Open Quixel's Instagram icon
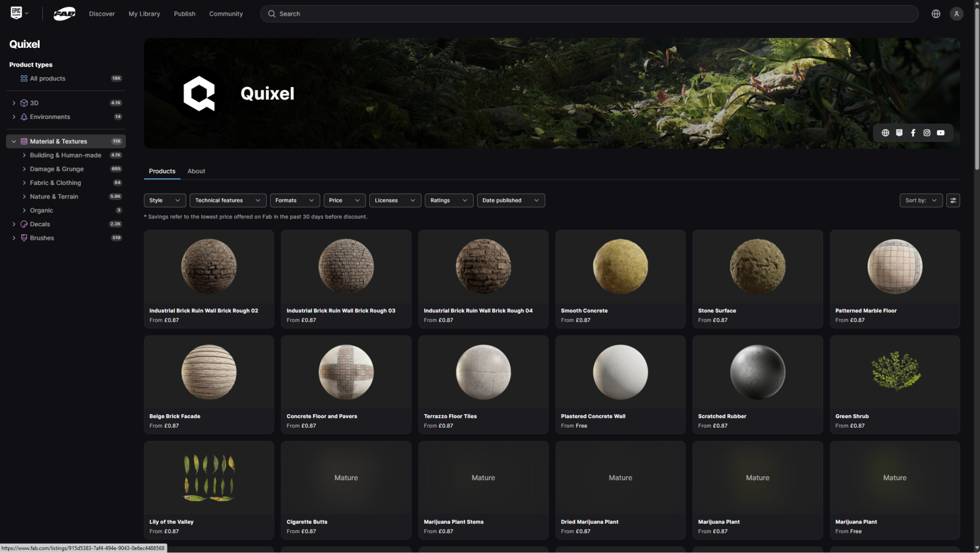 point(927,133)
